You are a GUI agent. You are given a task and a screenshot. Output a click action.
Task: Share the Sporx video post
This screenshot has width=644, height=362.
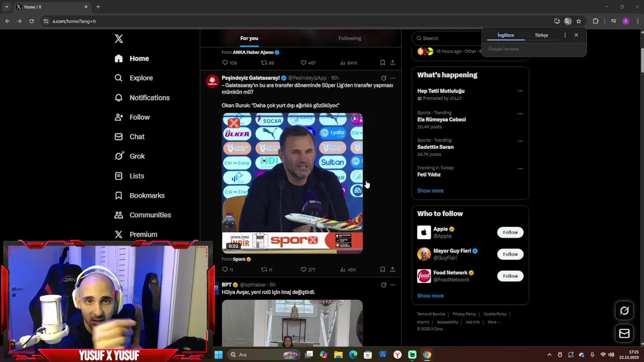tap(392, 269)
